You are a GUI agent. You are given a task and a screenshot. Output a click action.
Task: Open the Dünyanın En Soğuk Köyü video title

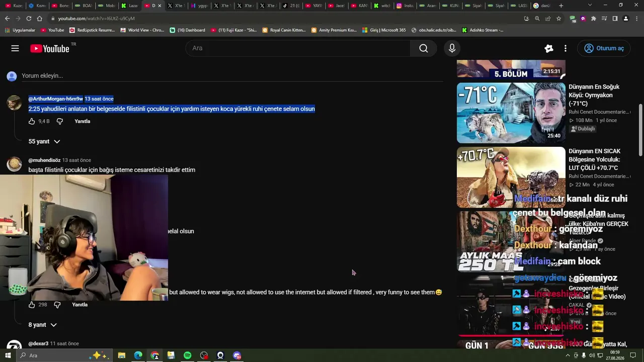click(594, 95)
